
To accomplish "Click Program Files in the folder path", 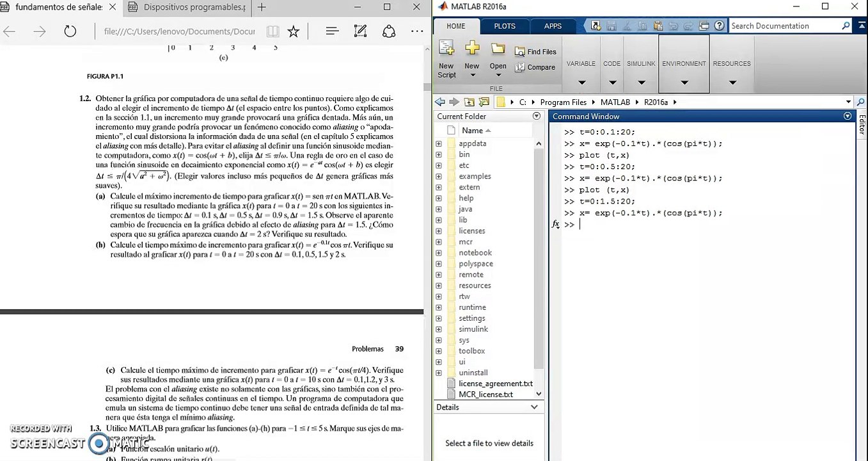I will 563,102.
